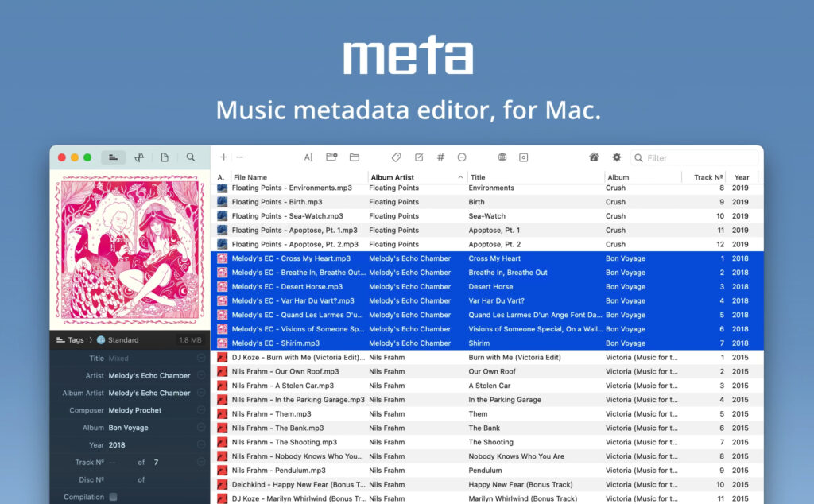Viewport: 814px width, 504px height.
Task: Click the Album Artist column sort chevron
Action: tap(459, 176)
